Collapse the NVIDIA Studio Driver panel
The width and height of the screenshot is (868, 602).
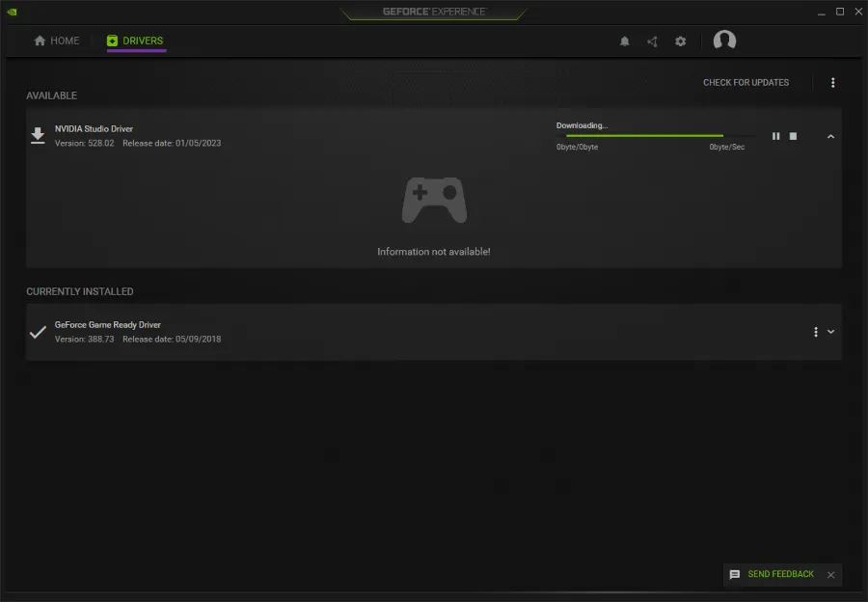830,136
